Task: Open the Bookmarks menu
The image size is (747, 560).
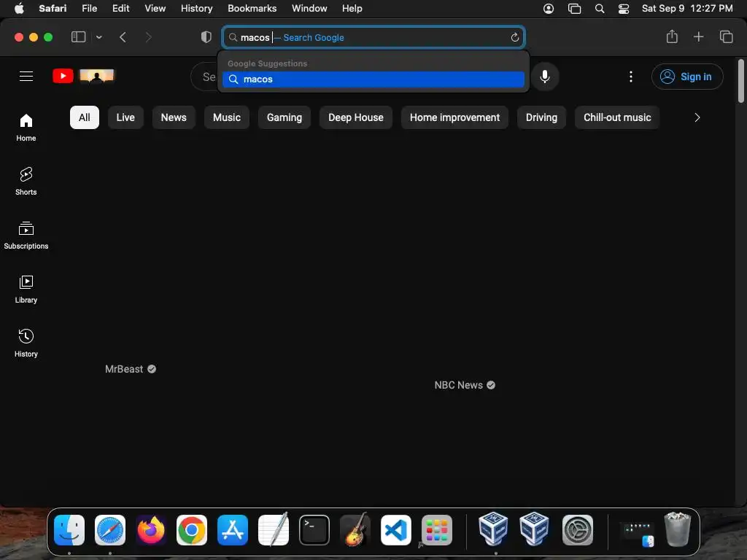Action: click(x=252, y=8)
